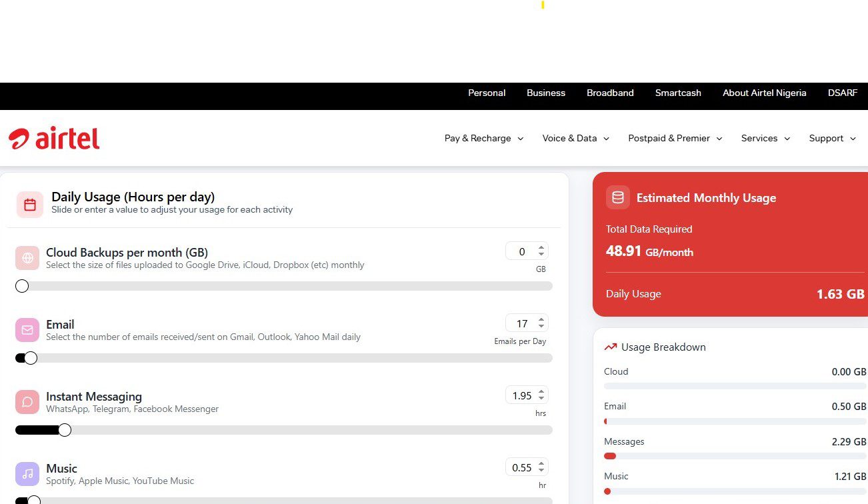This screenshot has height=504, width=868.
Task: Open the Pay & Recharge dropdown
Action: tap(484, 138)
